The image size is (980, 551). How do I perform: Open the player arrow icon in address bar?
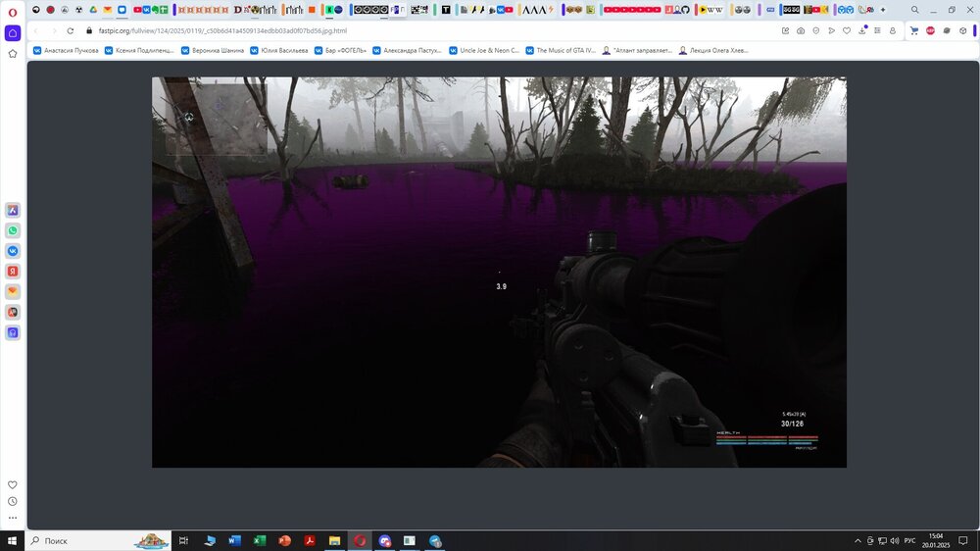point(831,30)
